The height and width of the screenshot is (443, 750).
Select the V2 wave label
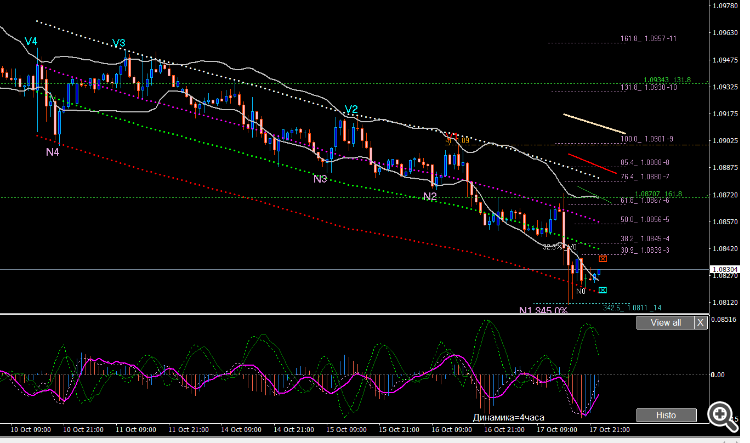(351, 110)
